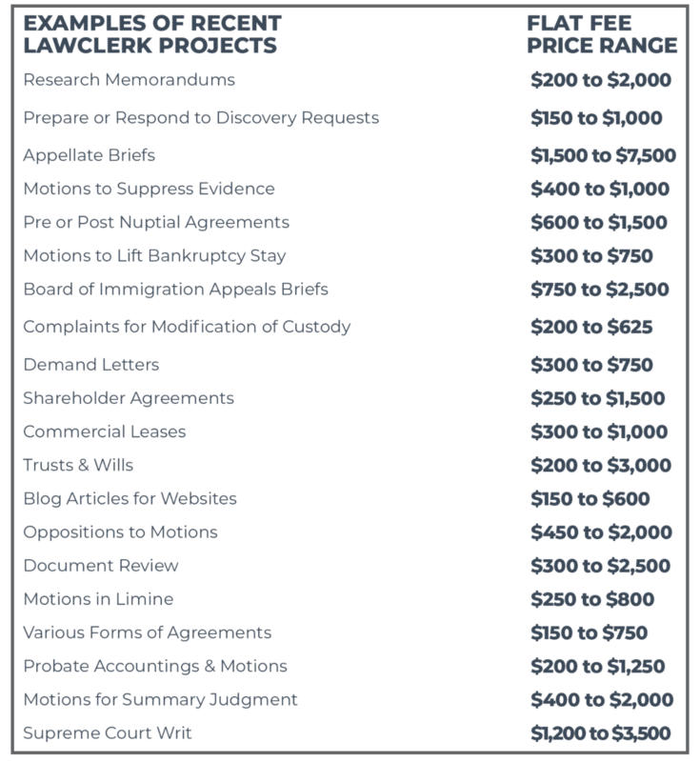Click the $250 to $800 price

[x=592, y=599]
